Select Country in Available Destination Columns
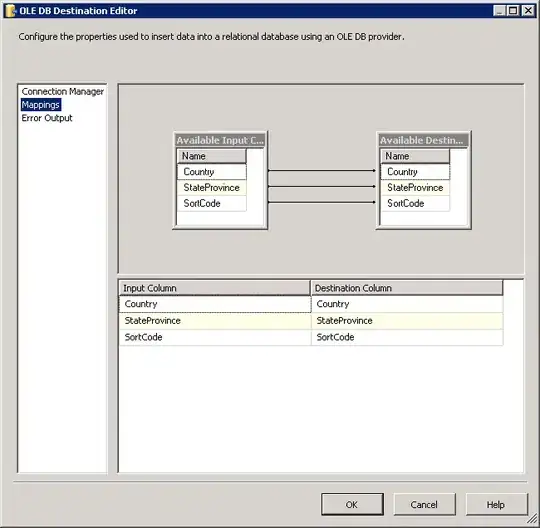This screenshot has height=528, width=540. point(415,172)
